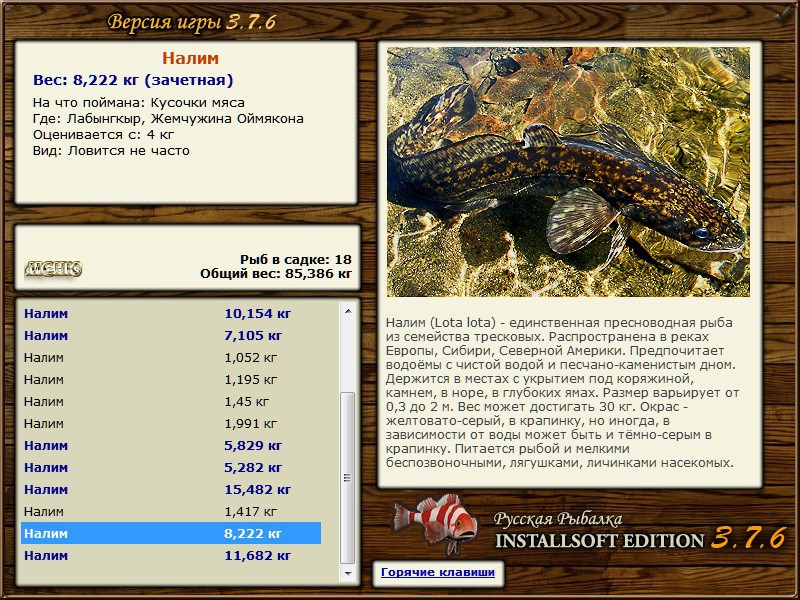800x600 pixels.
Task: Open the Горячие клавиши link
Action: point(436,573)
